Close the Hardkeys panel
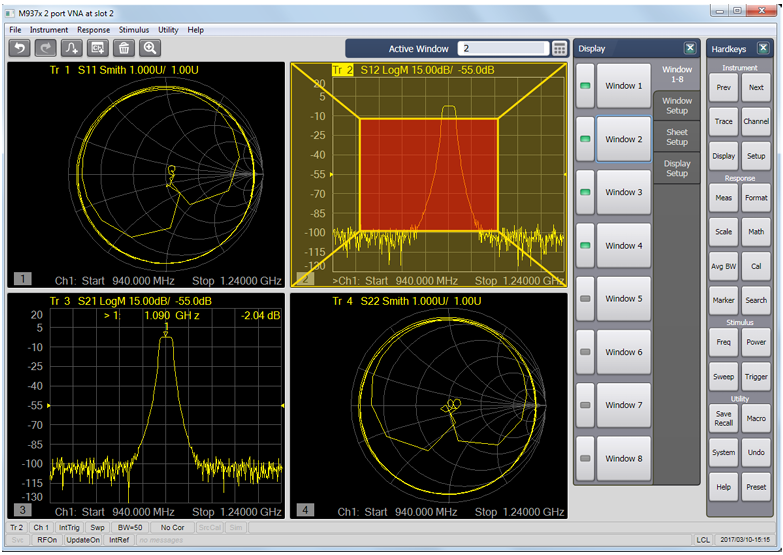 [763, 48]
